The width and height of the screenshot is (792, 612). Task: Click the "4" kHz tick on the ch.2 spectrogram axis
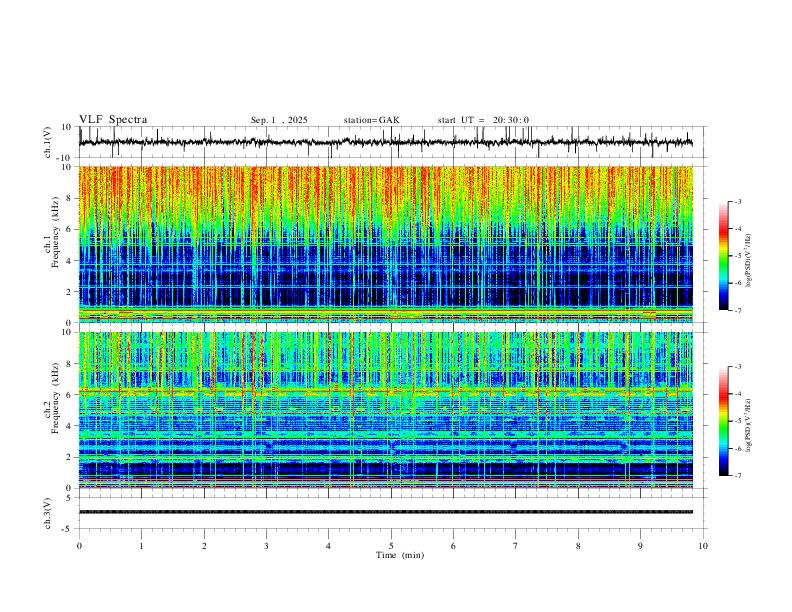(69, 426)
